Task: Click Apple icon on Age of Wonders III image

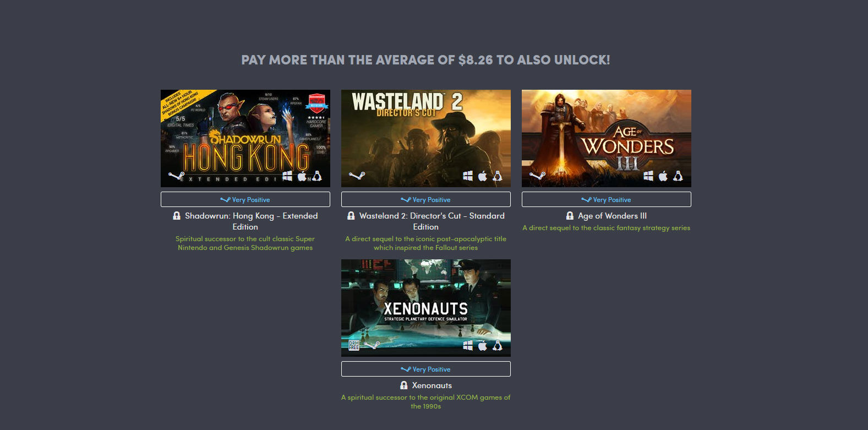Action: point(663,176)
